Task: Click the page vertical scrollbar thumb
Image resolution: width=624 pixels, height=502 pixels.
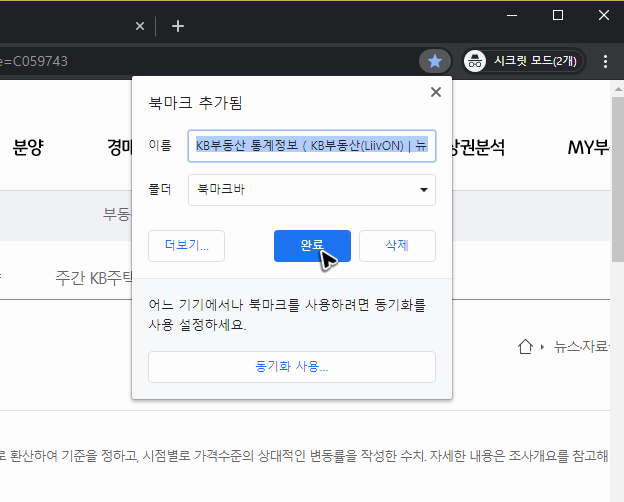Action: click(x=617, y=179)
